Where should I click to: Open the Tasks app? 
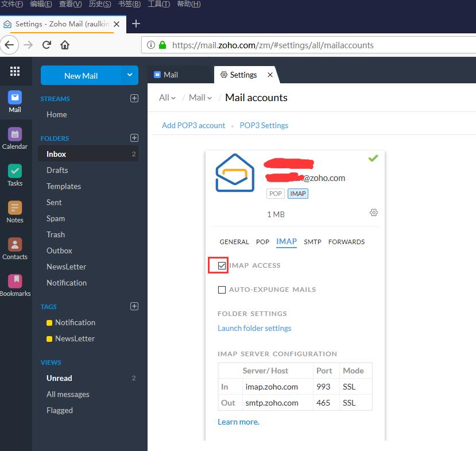[14, 175]
